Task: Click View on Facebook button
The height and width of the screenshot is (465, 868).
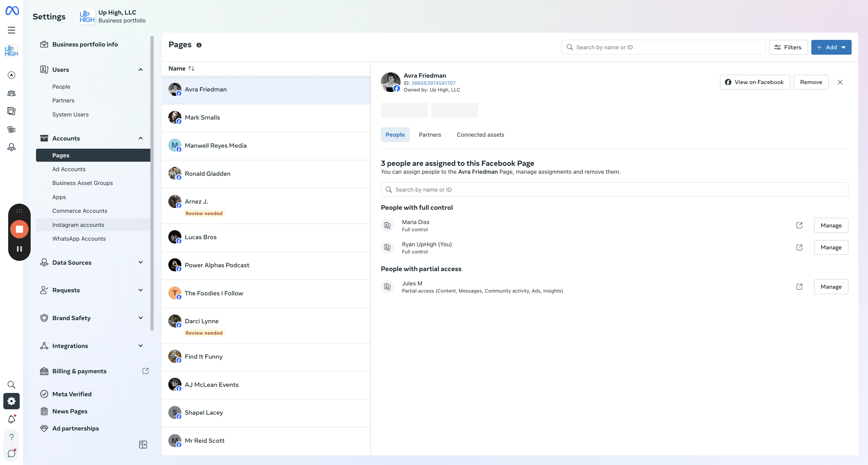Action: [755, 82]
